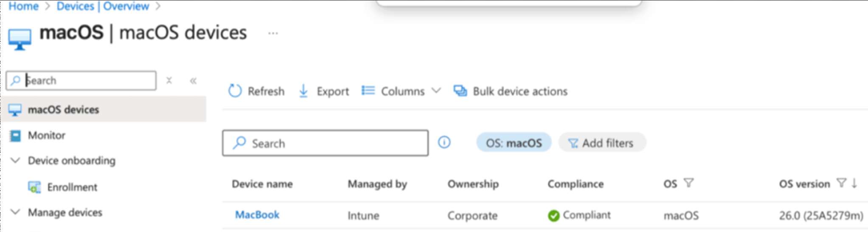Collapse the Manage devices section
This screenshot has height=232, width=868.
15,212
